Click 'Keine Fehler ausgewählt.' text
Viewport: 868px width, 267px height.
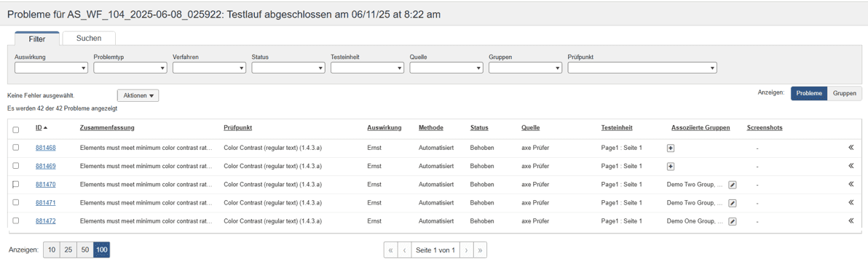[x=41, y=95]
